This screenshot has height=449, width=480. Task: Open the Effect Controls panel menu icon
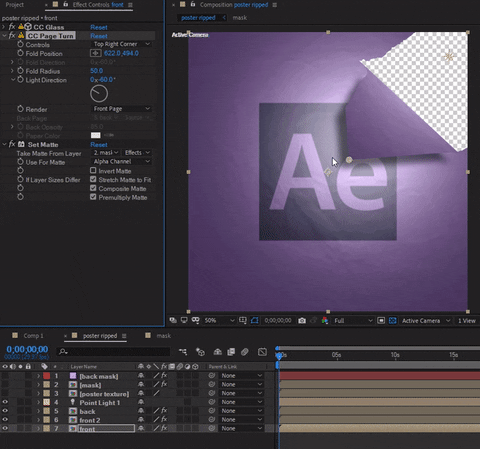130,5
